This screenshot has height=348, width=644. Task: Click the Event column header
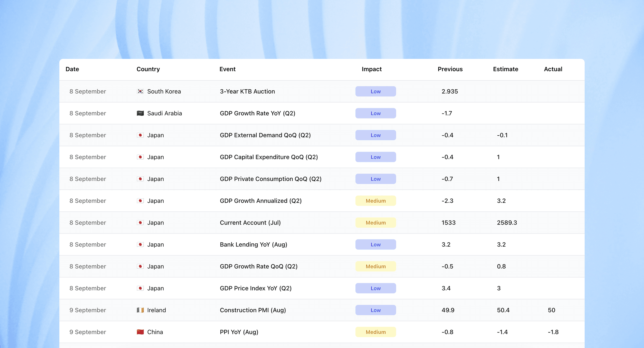227,69
